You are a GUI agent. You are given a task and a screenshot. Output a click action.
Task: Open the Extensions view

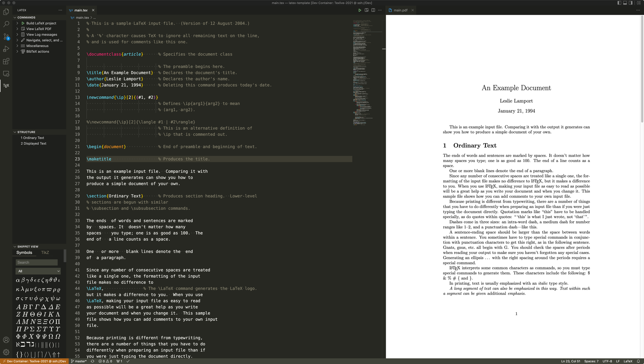pyautogui.click(x=6, y=61)
